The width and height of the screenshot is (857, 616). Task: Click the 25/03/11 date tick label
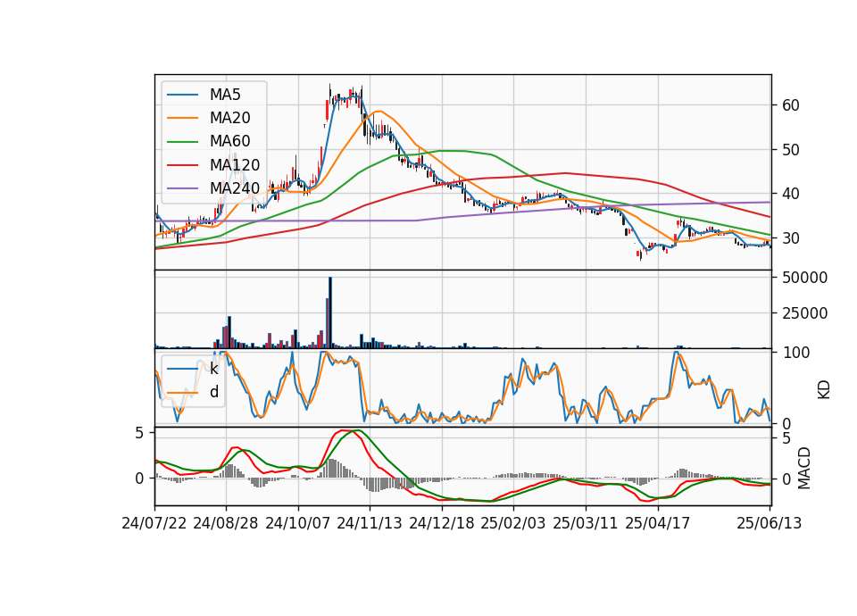(586, 523)
